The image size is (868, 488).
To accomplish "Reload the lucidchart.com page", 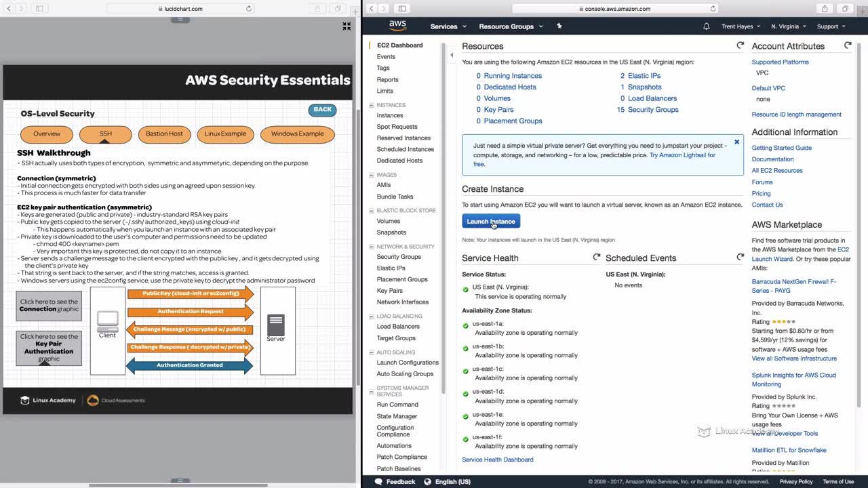I will coord(249,9).
